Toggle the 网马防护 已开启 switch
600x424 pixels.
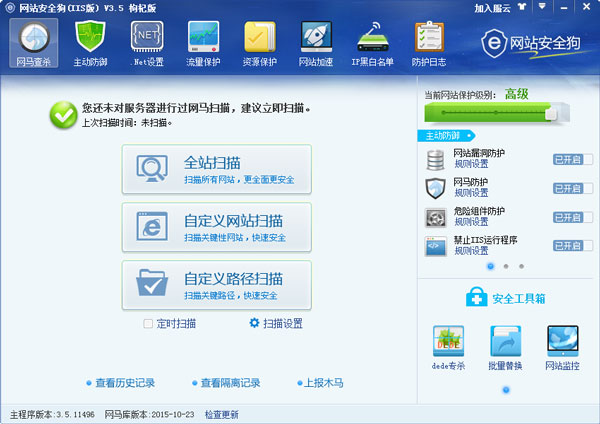[x=572, y=188]
